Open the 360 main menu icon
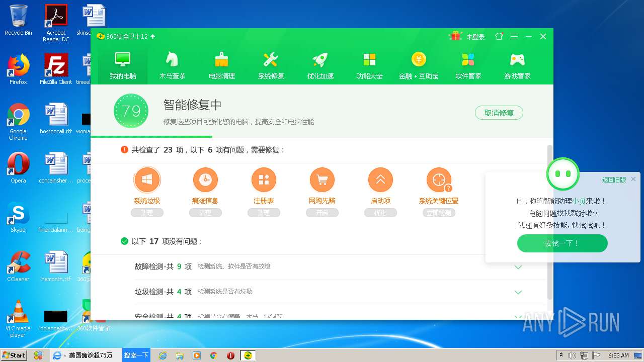The image size is (644, 362). click(514, 37)
